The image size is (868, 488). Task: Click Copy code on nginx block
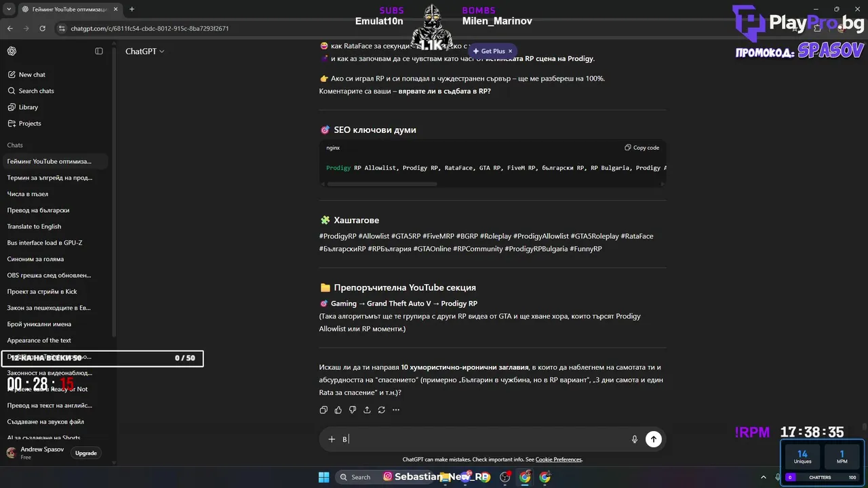click(642, 148)
